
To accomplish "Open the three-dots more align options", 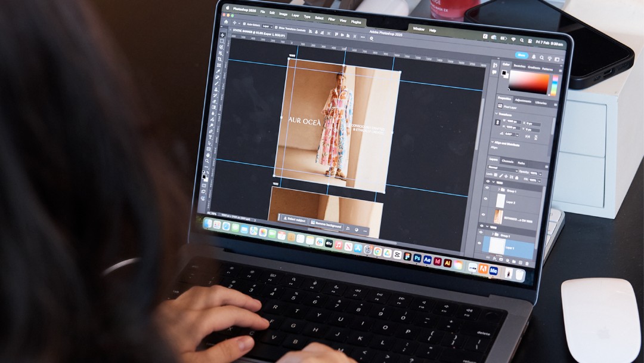I will coord(363,37).
